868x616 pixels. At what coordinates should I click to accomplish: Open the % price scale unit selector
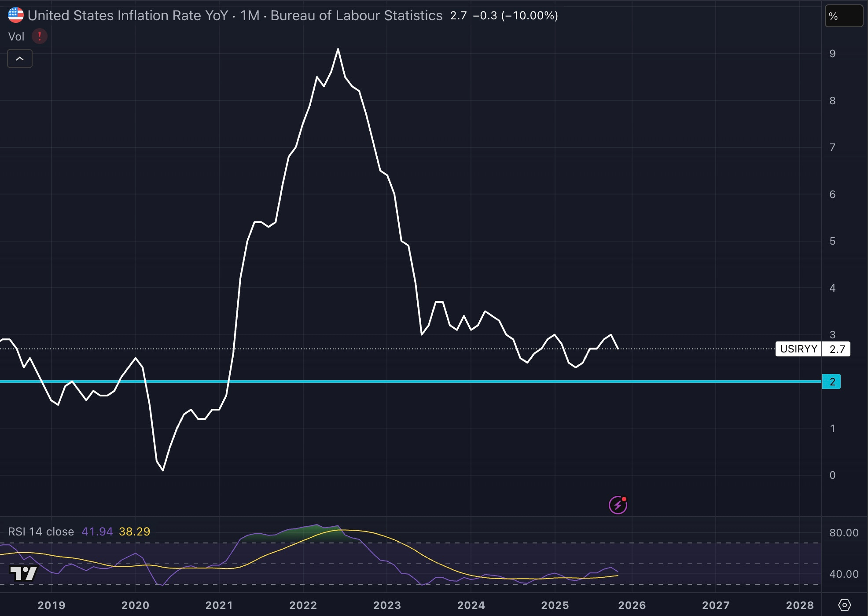(x=843, y=16)
